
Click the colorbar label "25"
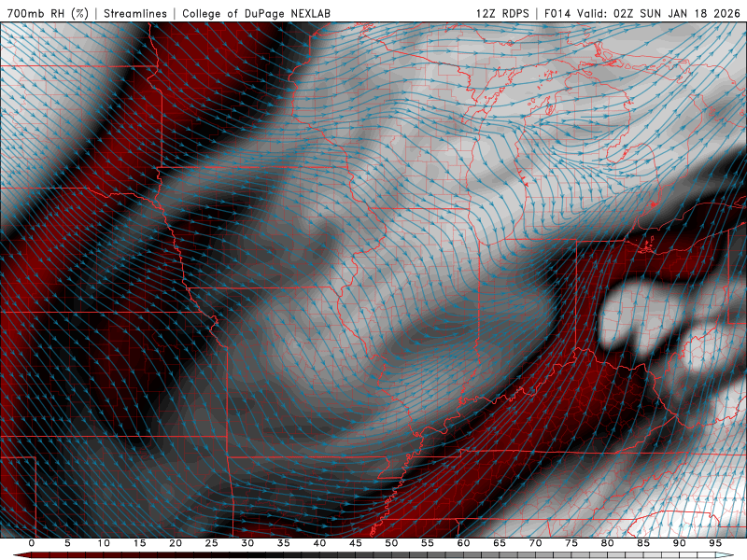click(212, 543)
